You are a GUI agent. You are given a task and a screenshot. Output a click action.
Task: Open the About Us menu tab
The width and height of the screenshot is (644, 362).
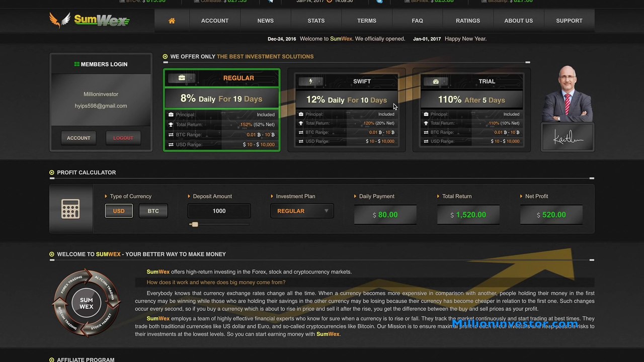(519, 21)
